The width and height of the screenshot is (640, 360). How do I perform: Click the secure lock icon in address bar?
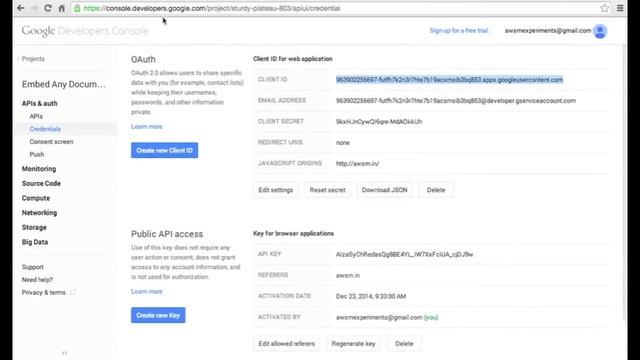tap(77, 8)
